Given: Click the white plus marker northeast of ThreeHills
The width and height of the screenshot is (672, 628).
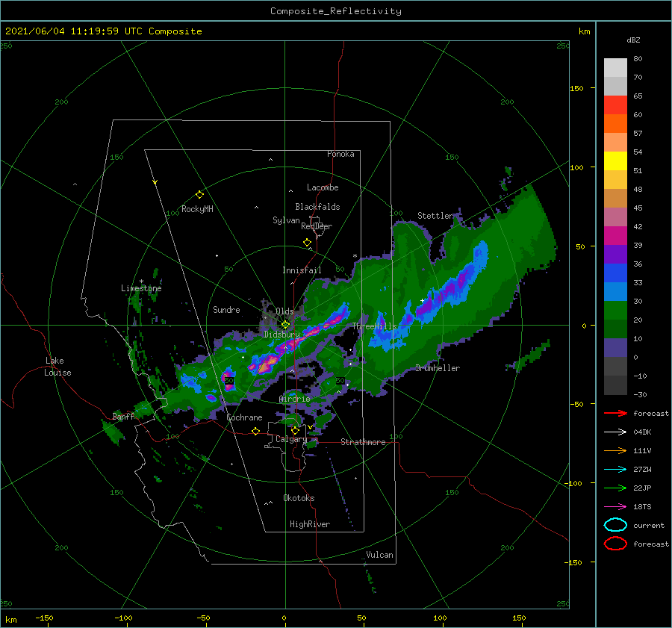Looking at the screenshot, I should tap(422, 300).
